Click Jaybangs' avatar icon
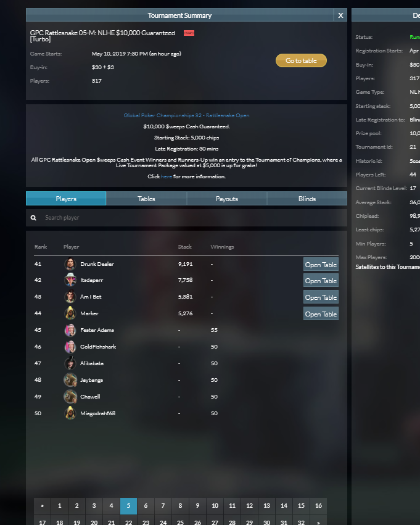This screenshot has width=420, height=525. tap(70, 380)
